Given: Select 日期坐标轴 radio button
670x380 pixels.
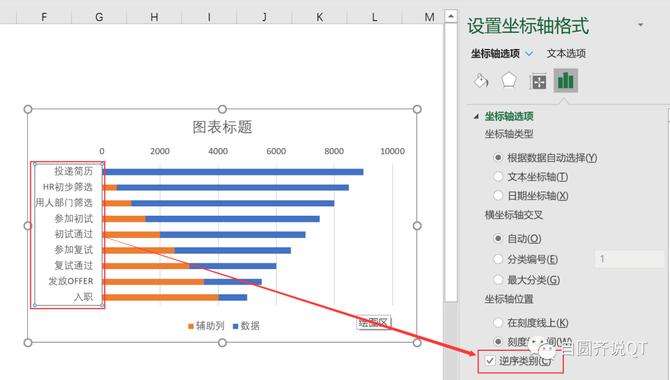Looking at the screenshot, I should pyautogui.click(x=498, y=196).
